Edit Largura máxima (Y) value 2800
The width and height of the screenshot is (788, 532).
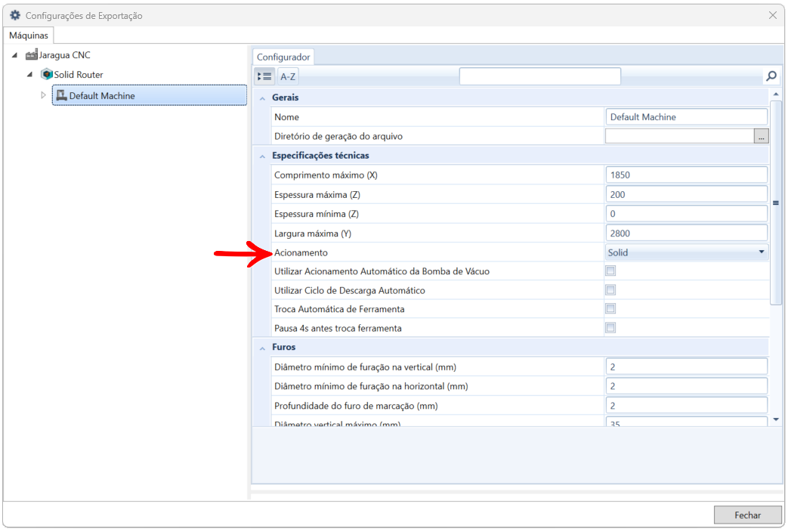pyautogui.click(x=687, y=234)
